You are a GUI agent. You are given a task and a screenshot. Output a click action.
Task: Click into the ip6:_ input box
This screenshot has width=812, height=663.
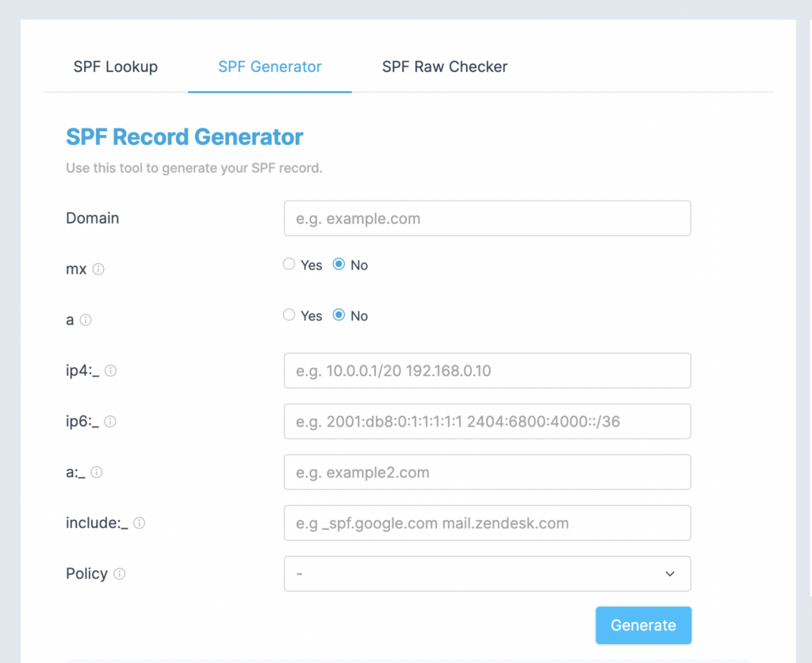(x=487, y=421)
